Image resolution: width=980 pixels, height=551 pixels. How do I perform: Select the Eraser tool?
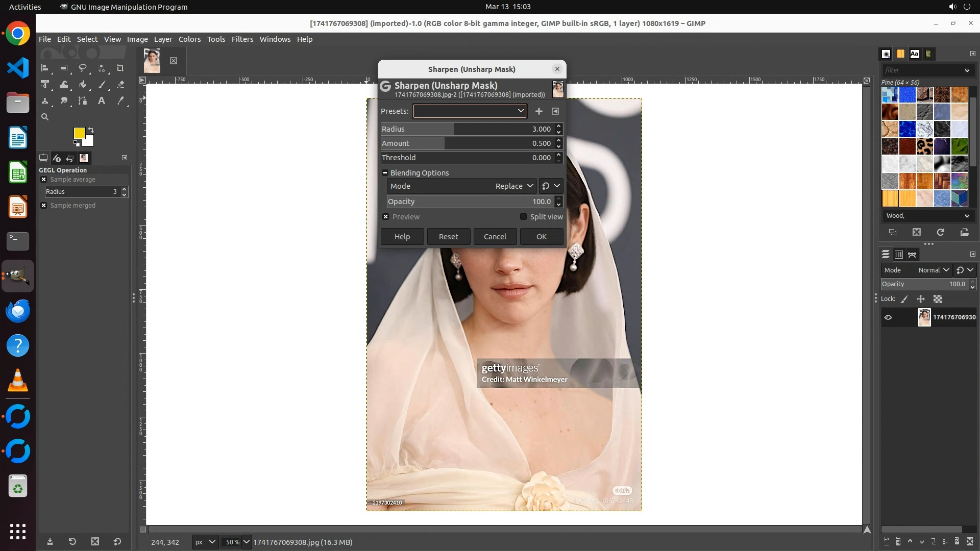pos(120,85)
